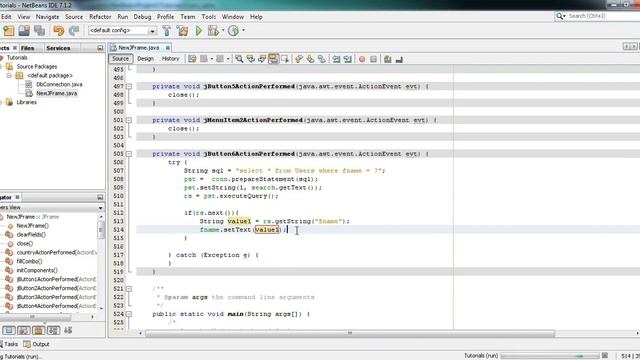The width and height of the screenshot is (640, 360).
Task: Collapse jMenuItem2ActionPerformed code fold
Action: tap(129, 120)
